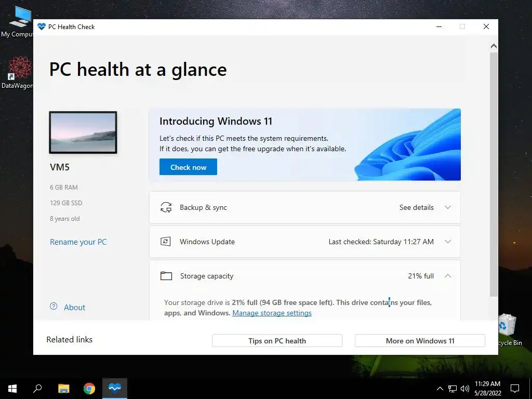Click the 'Backup & sync' label

coord(203,207)
